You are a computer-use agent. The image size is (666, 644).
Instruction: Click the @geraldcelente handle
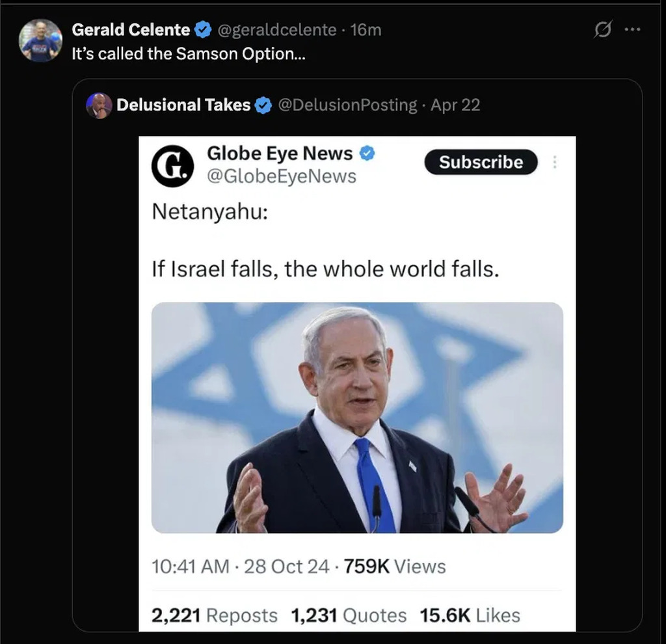coord(276,30)
